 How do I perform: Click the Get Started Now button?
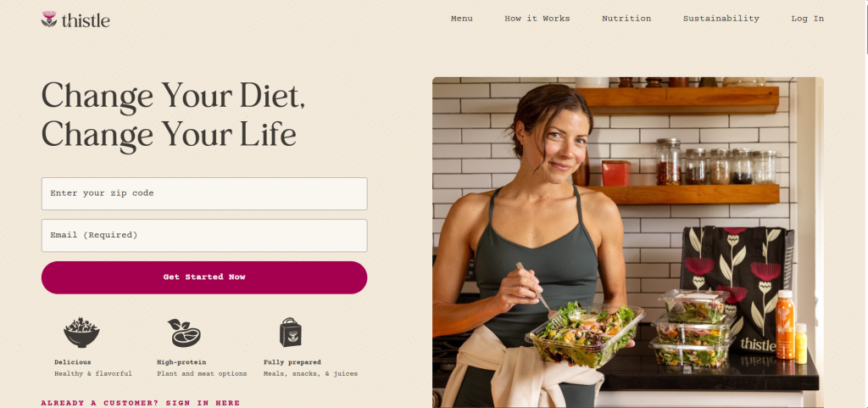(204, 277)
